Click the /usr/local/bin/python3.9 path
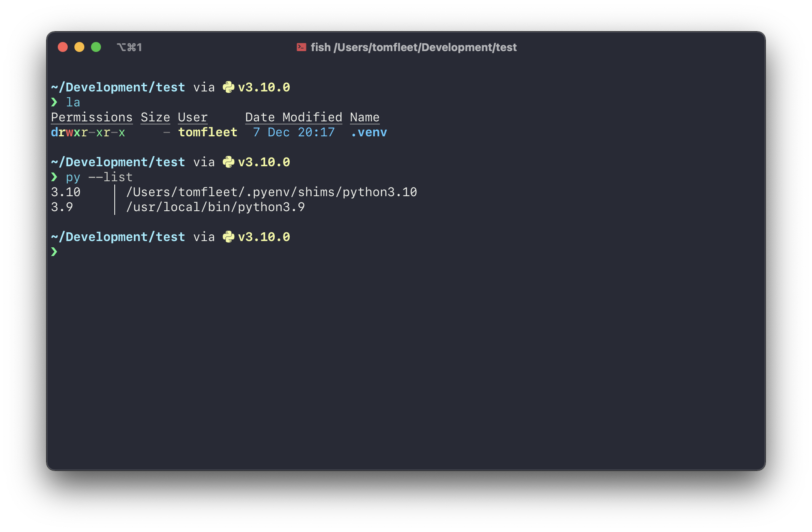This screenshot has width=812, height=532. (x=216, y=207)
